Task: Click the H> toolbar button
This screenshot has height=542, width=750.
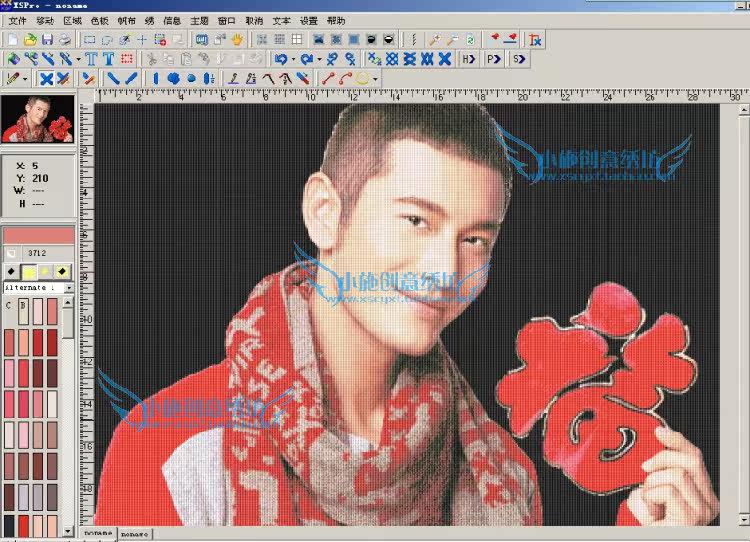Action: (468, 59)
